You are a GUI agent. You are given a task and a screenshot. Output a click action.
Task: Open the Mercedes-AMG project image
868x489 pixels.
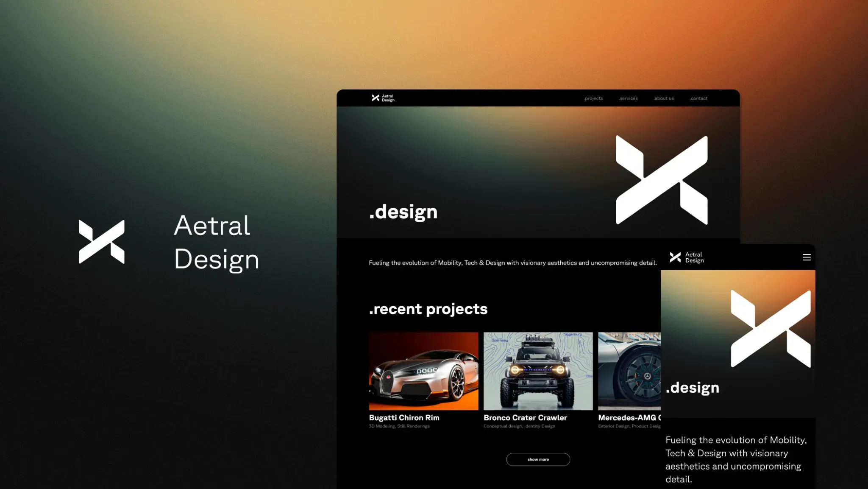pos(629,371)
